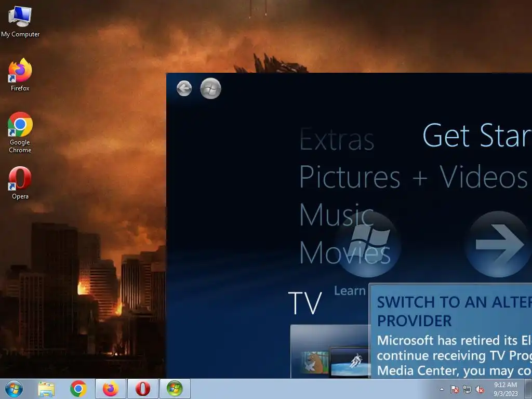
Task: Click the network status tray icon
Action: [467, 389]
